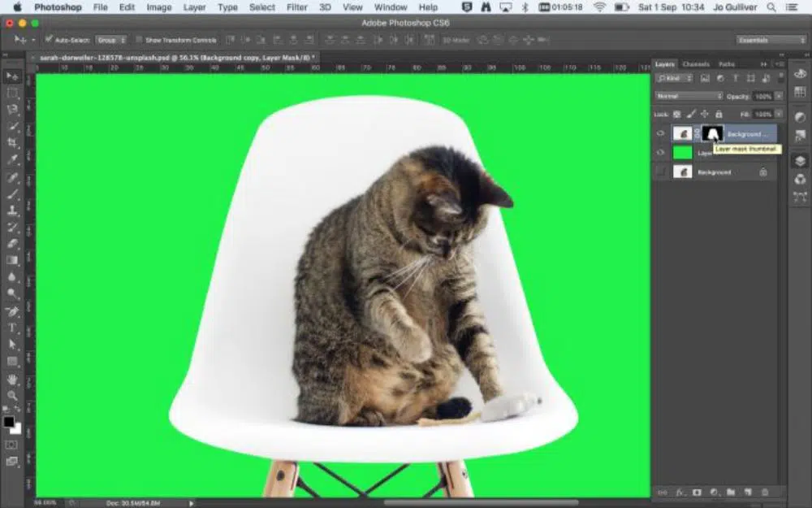Open the Paths panel tab
The height and width of the screenshot is (508, 812).
pos(727,64)
